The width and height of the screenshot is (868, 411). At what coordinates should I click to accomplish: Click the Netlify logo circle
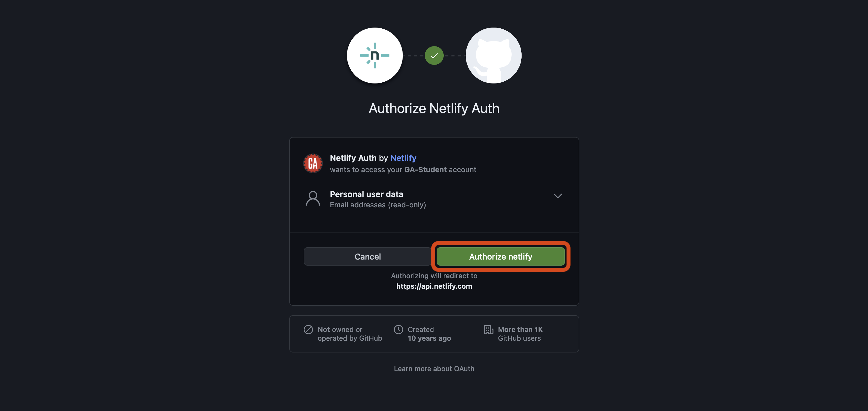pos(375,56)
